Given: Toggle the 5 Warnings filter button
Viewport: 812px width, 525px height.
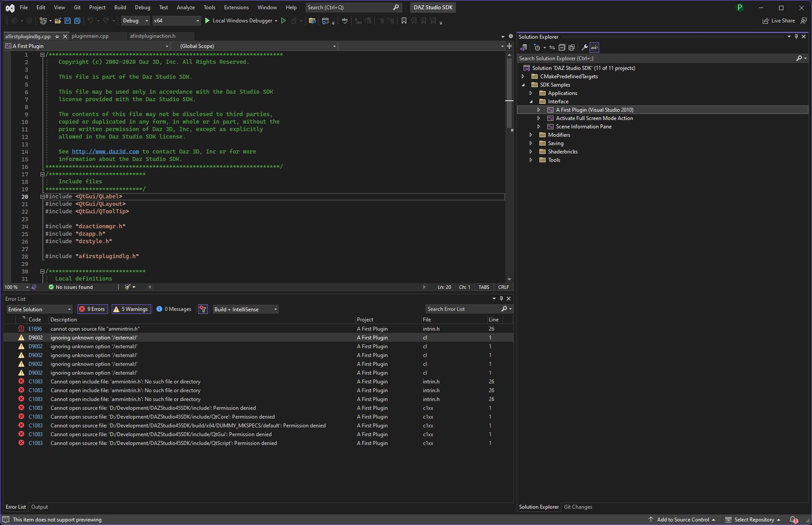Looking at the screenshot, I should click(x=131, y=309).
